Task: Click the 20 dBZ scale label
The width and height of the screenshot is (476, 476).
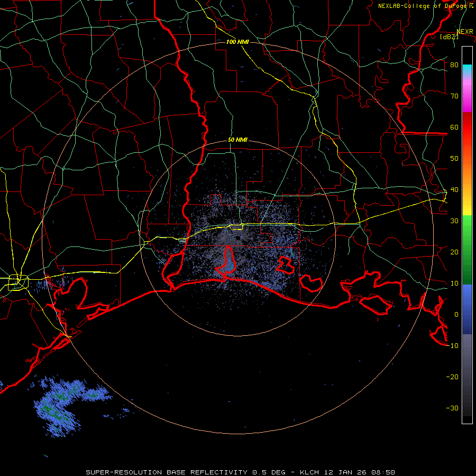Action: (x=454, y=252)
